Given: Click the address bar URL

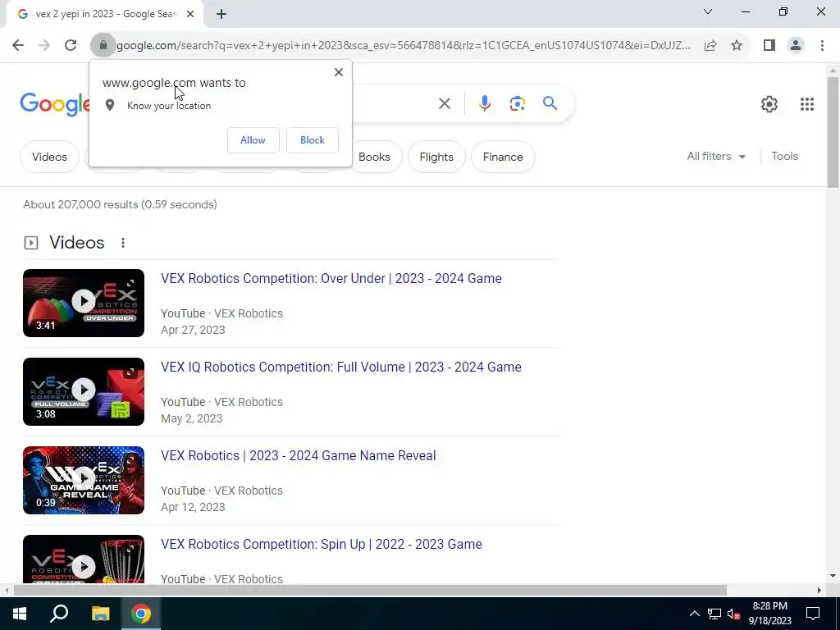Looking at the screenshot, I should [x=404, y=46].
